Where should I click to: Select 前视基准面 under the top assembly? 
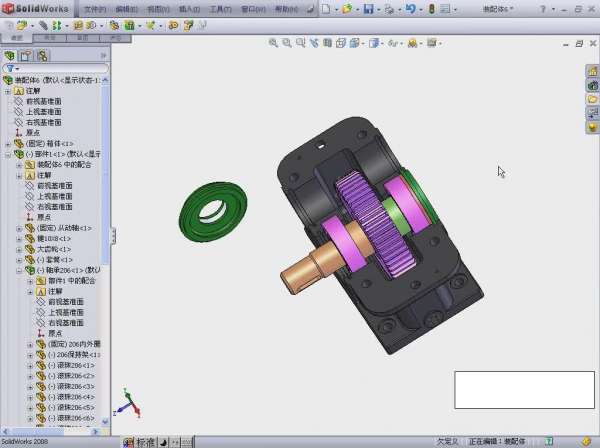click(x=43, y=101)
